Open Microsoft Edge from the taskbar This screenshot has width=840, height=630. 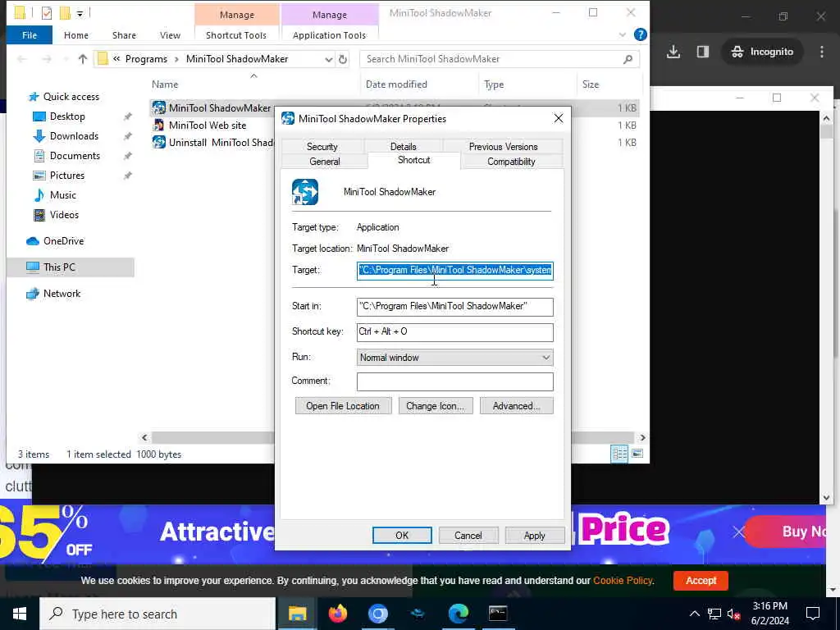click(458, 614)
